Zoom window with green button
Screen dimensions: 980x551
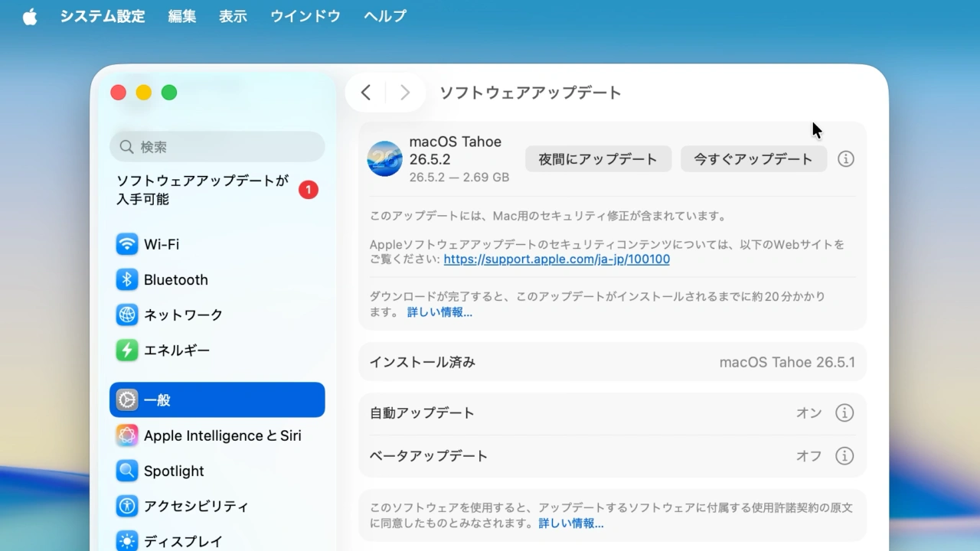(169, 93)
